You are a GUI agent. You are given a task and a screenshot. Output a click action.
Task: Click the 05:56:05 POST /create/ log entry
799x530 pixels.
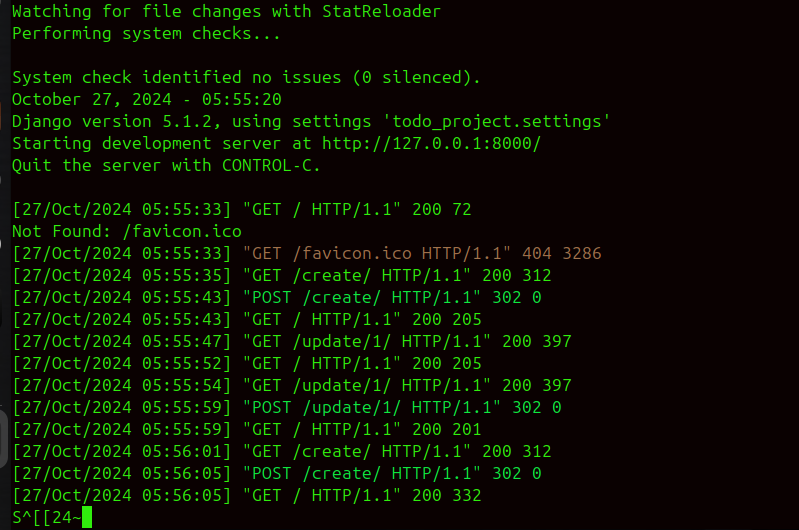pyautogui.click(x=277, y=473)
